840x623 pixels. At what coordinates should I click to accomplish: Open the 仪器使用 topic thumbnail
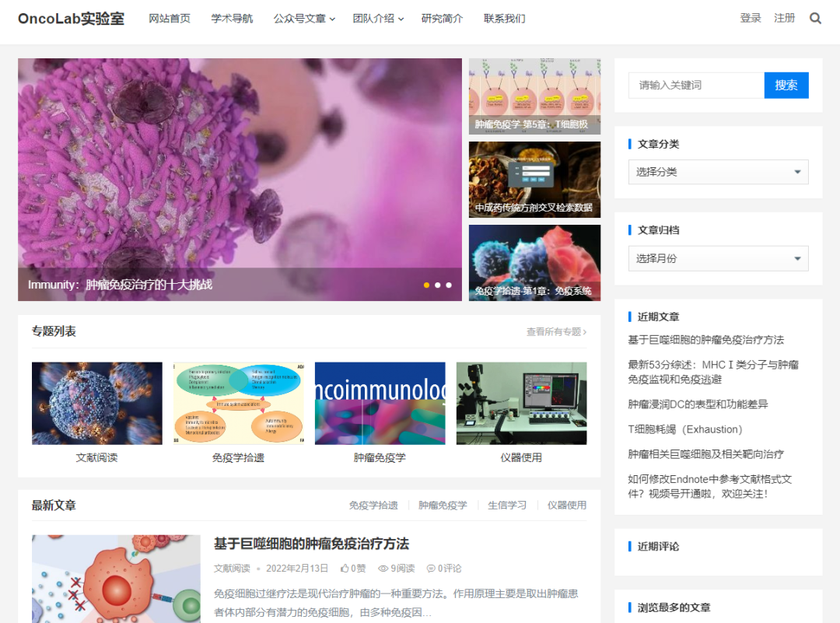(521, 404)
